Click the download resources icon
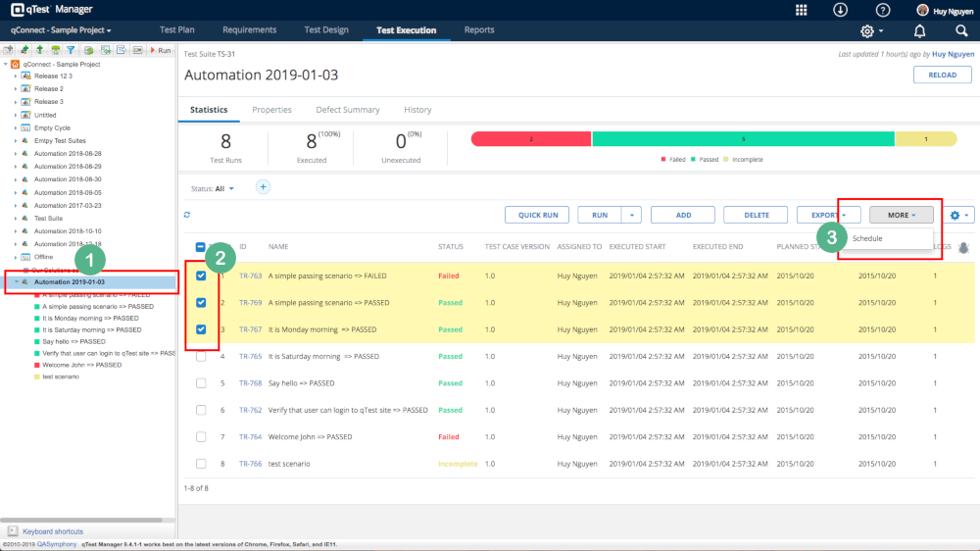Image resolution: width=980 pixels, height=551 pixels. (x=841, y=10)
